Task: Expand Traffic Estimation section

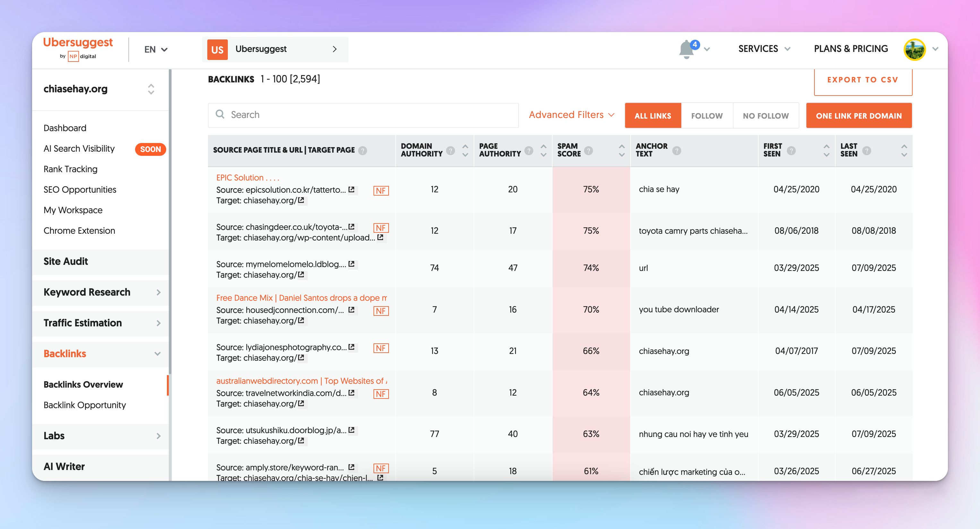Action: click(x=100, y=323)
